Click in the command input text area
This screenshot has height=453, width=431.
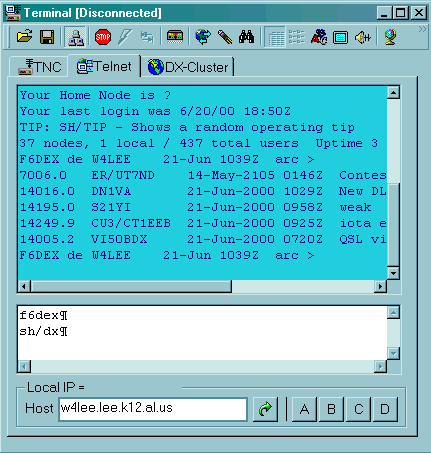pyautogui.click(x=202, y=333)
